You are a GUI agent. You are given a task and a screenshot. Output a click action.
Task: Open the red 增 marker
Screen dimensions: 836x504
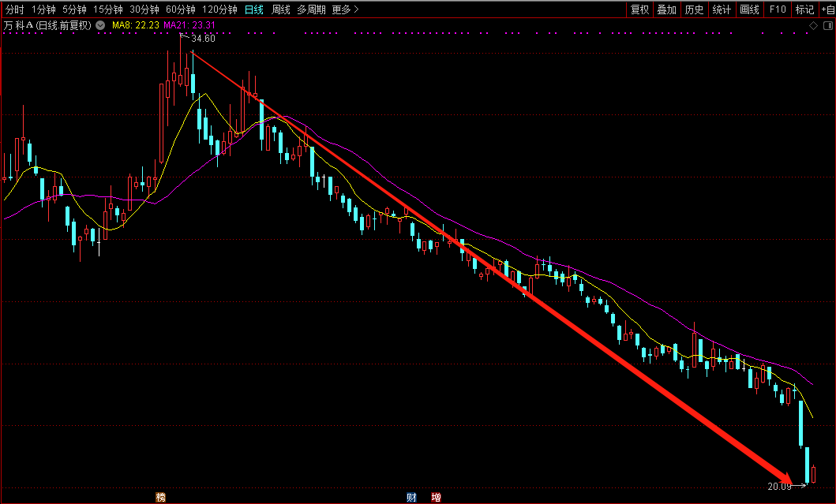(436, 498)
